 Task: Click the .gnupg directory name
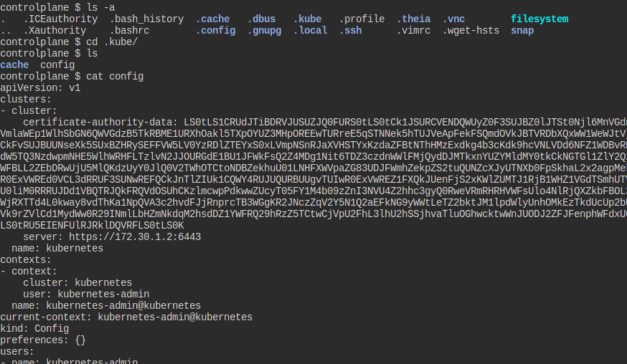[x=264, y=31]
